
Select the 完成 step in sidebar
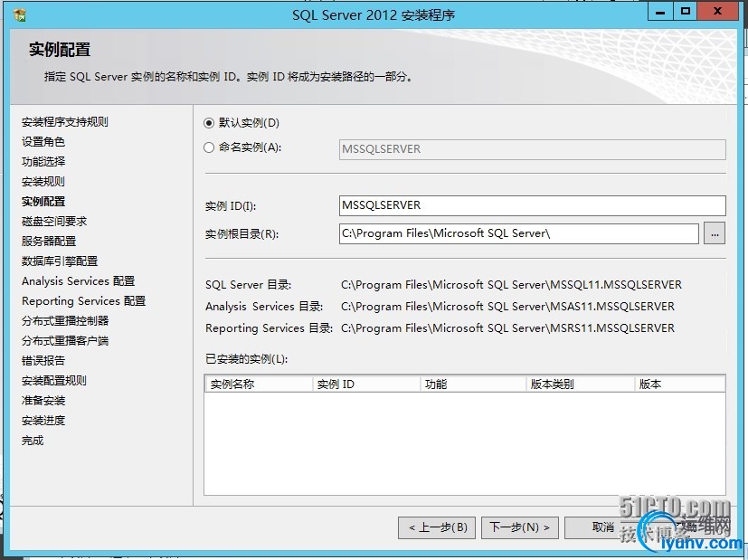33,441
